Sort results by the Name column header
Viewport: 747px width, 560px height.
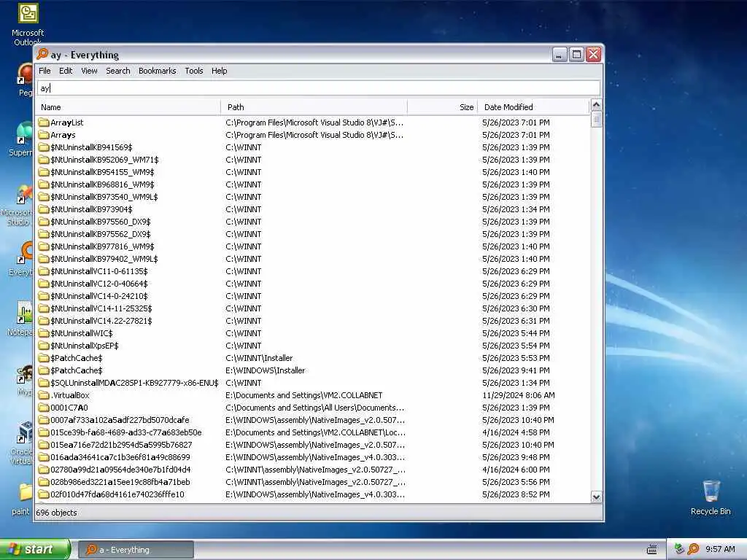pyautogui.click(x=128, y=107)
